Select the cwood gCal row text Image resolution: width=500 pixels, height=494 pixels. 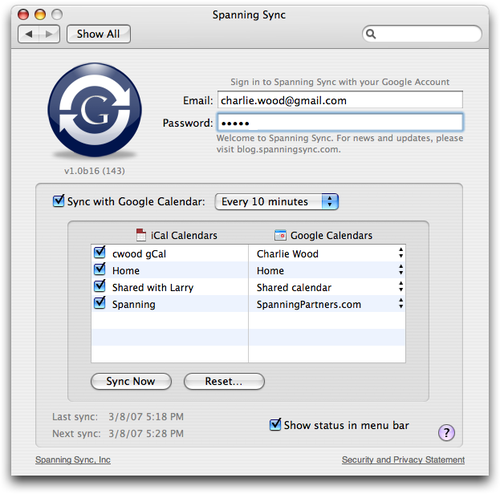coord(139,254)
